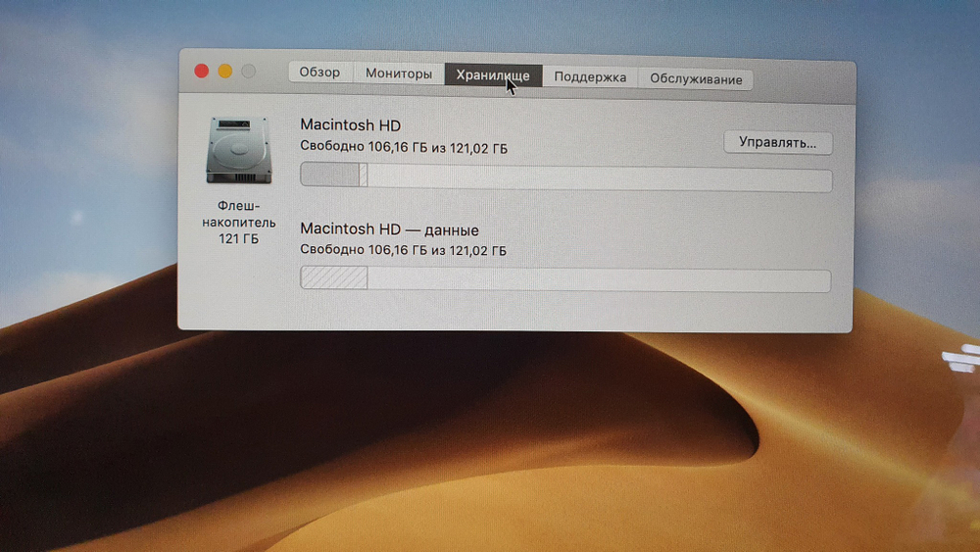Image resolution: width=980 pixels, height=552 pixels.
Task: Click the Управлять... button
Action: 777,142
